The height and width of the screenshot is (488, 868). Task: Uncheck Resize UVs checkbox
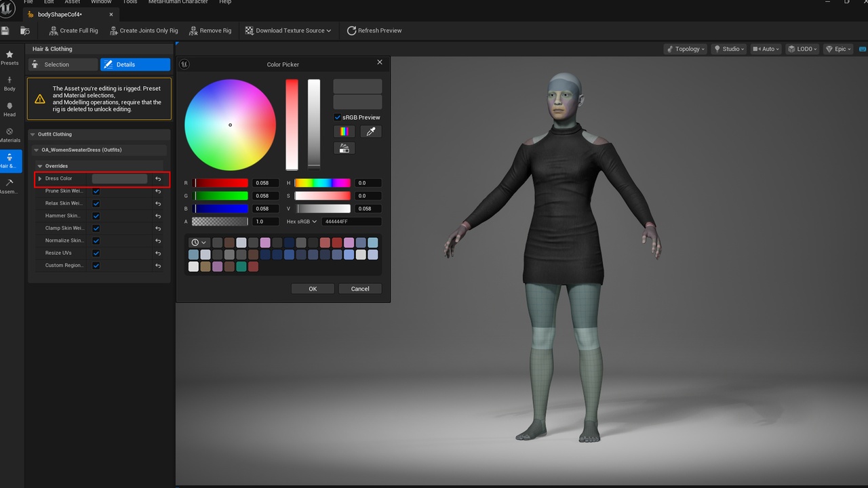[x=96, y=253]
